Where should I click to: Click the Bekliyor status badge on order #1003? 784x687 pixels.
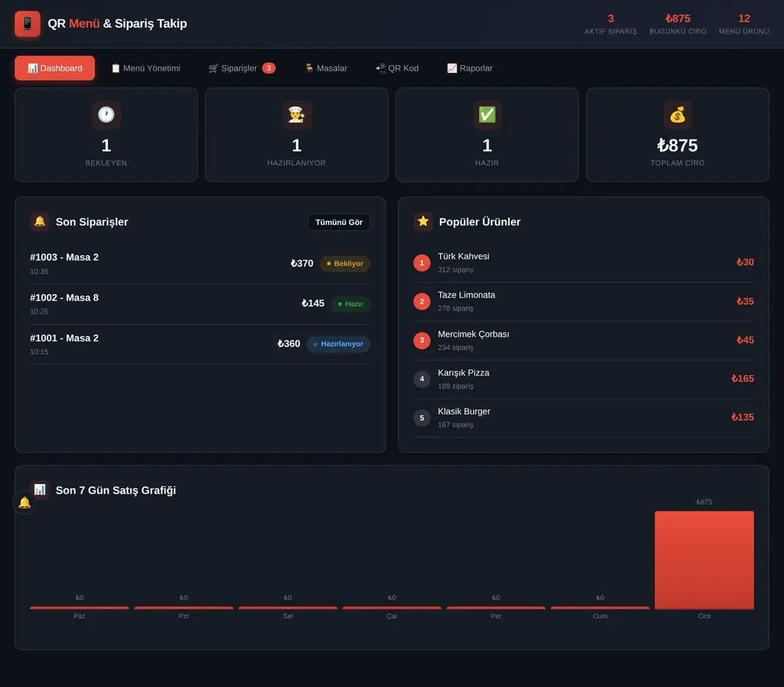(345, 263)
